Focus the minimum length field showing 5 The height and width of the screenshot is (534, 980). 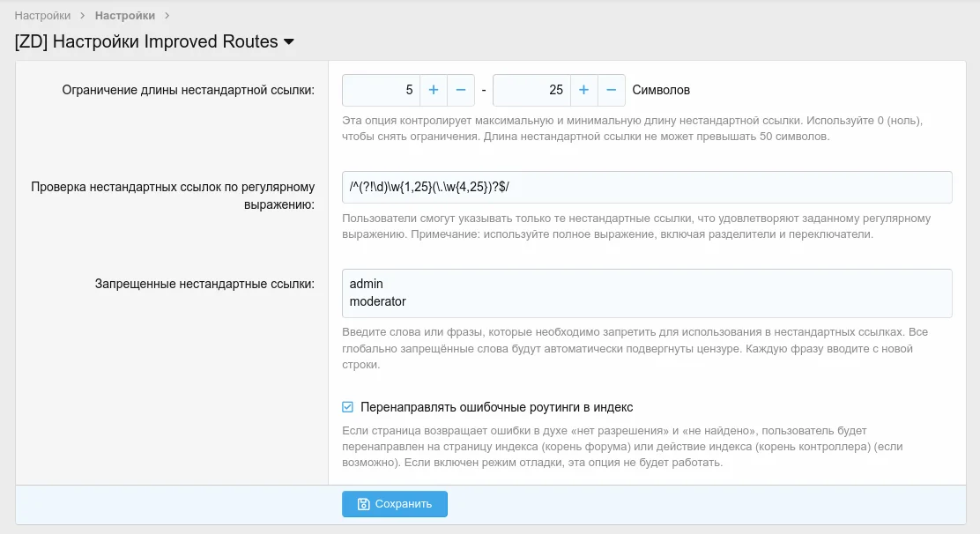[381, 90]
